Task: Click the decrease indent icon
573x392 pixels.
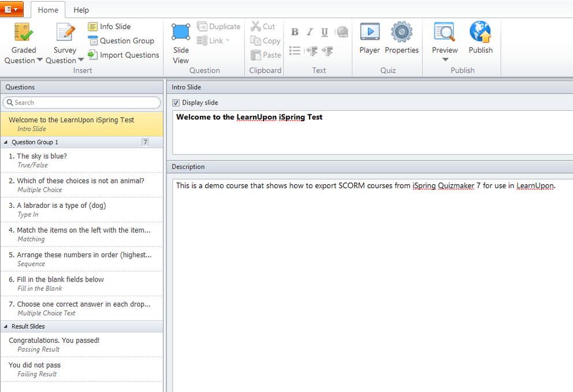Action: point(311,51)
